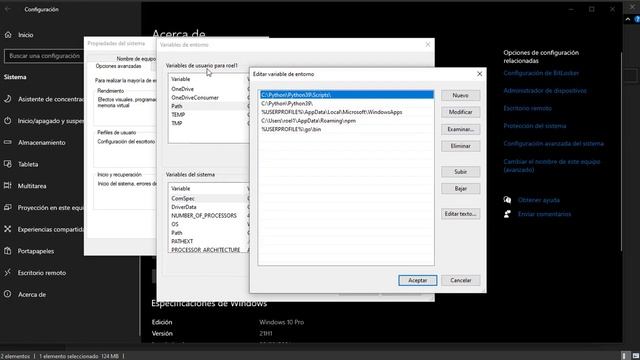Move the entry up with Subir

coord(460,172)
